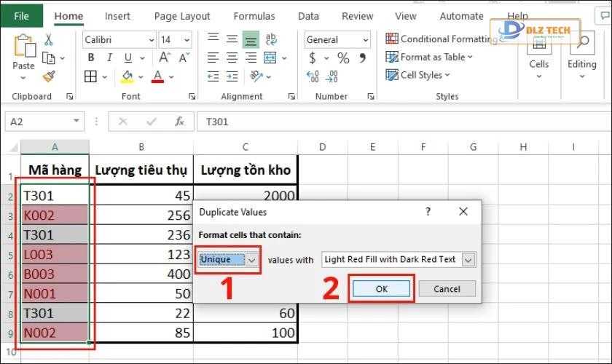Toggle Bold formatting
Image resolution: width=612 pixels, height=364 pixels.
91,58
